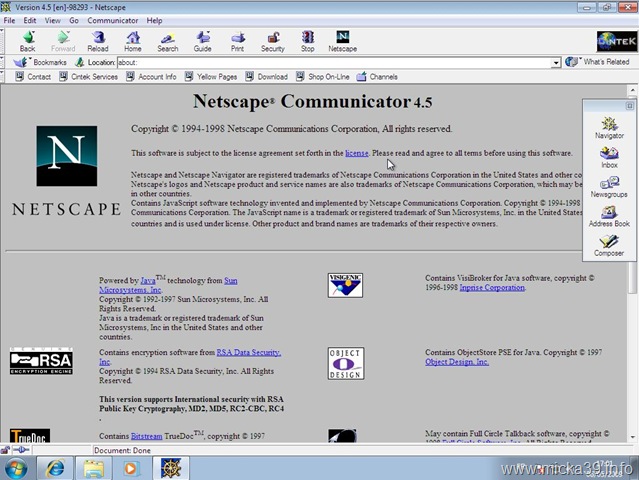The image size is (639, 480).
Task: Open Windows Explorer folder on taskbar
Action: point(94,468)
